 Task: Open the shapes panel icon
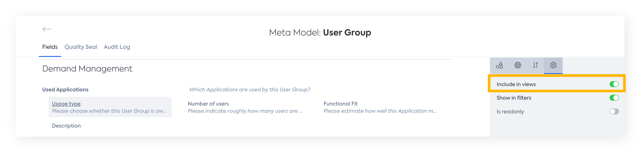coord(499,65)
